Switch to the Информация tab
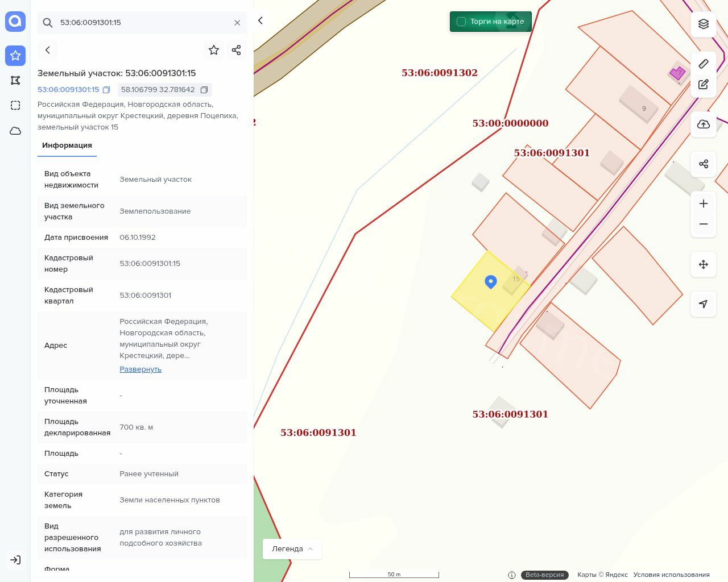This screenshot has height=582, width=728. pos(67,145)
